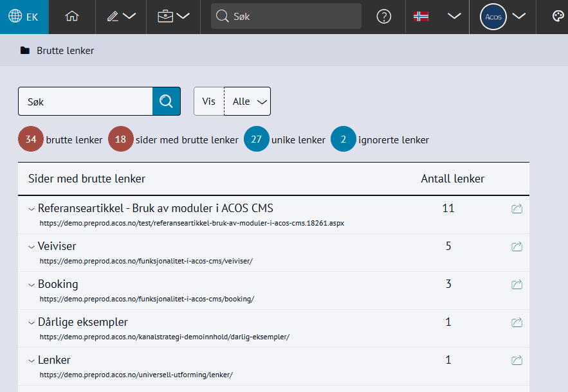Open Booking page via share icon
568x392 pixels.
coord(516,284)
